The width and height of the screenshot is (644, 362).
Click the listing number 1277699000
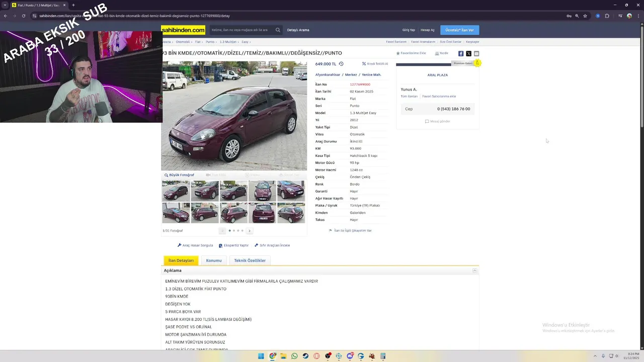coord(360,84)
